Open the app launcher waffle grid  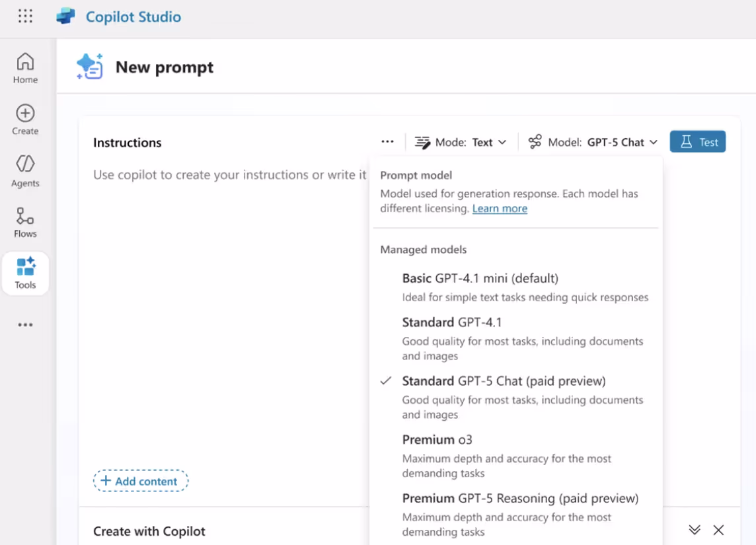point(25,17)
